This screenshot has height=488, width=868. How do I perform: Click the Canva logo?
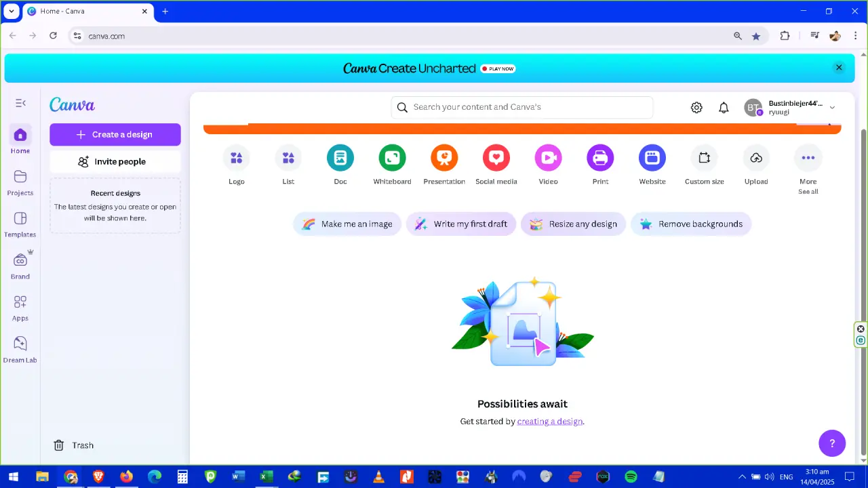pyautogui.click(x=72, y=104)
